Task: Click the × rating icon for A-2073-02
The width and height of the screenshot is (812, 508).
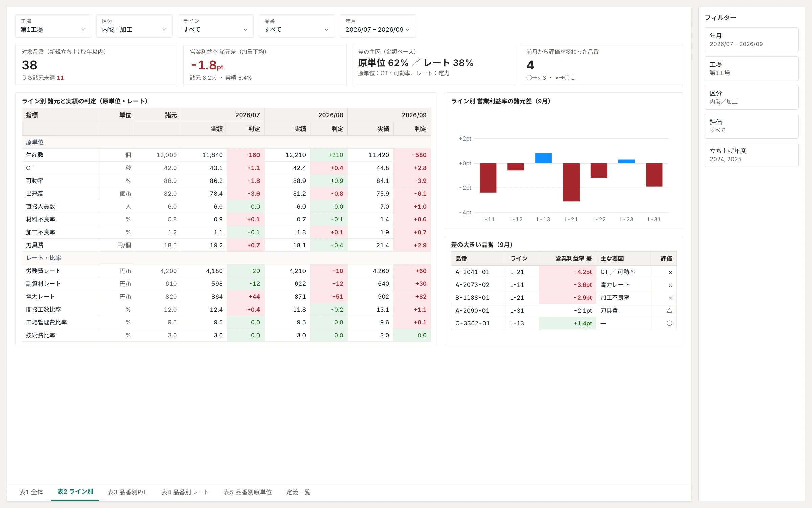Action: point(670,285)
